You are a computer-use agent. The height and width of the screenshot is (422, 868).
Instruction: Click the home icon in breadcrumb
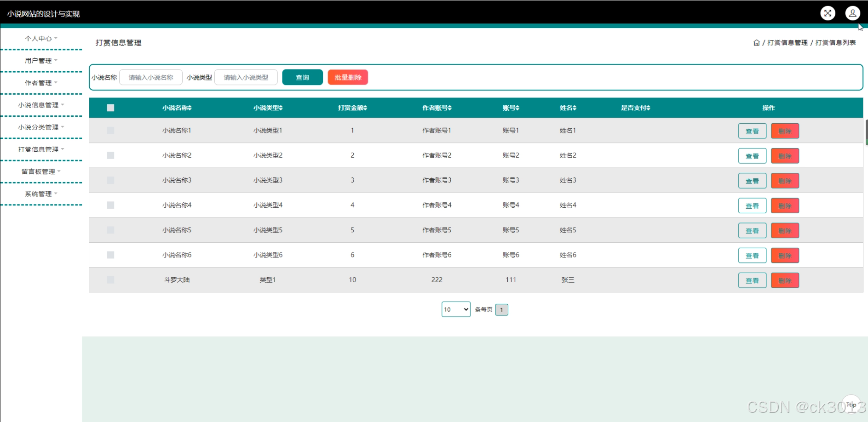click(757, 43)
